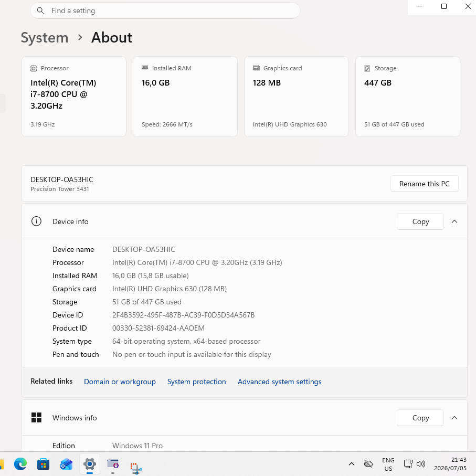
Task: Minimize the Settings window
Action: tap(420, 6)
